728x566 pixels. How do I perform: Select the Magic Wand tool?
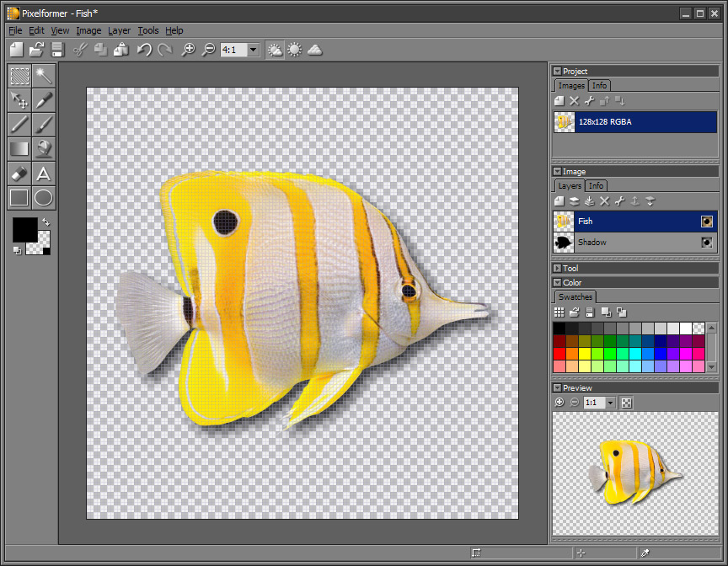pos(44,76)
